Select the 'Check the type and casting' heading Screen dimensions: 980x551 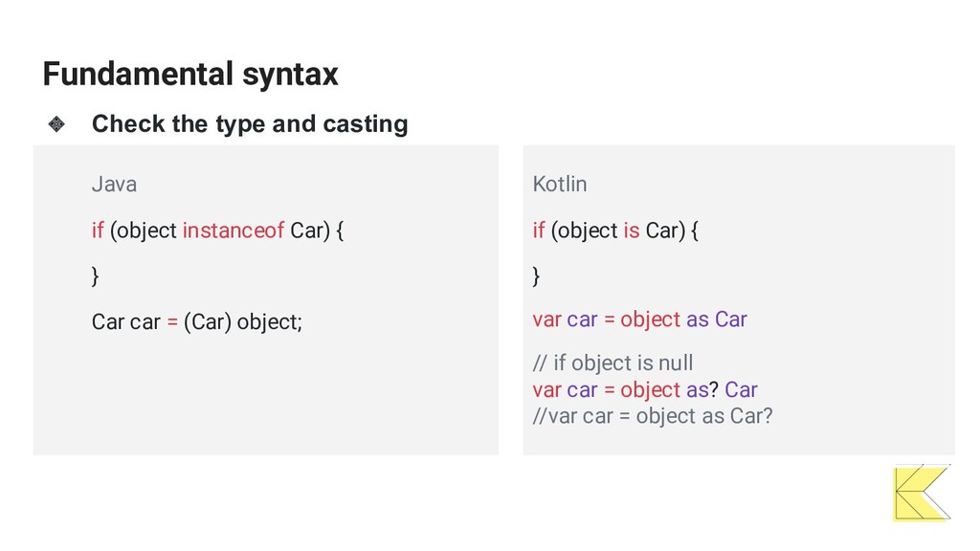pos(250,123)
